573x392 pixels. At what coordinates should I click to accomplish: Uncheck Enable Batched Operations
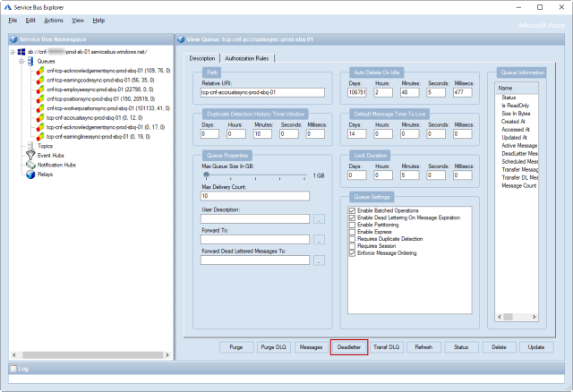(x=352, y=209)
